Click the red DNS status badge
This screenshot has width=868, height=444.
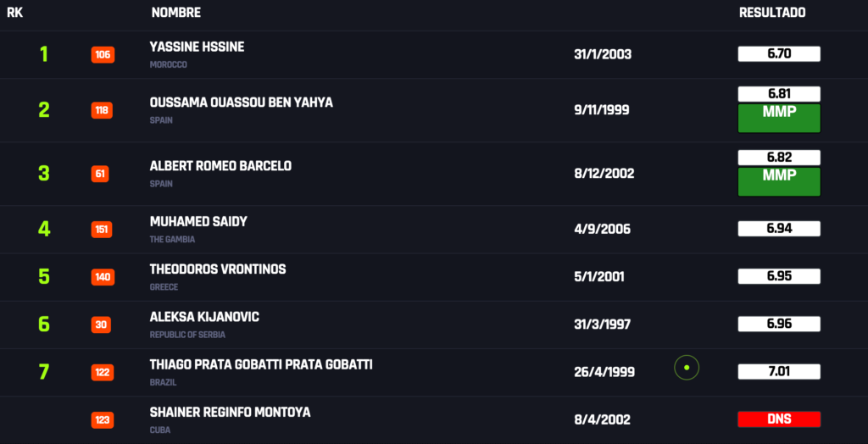(x=779, y=419)
